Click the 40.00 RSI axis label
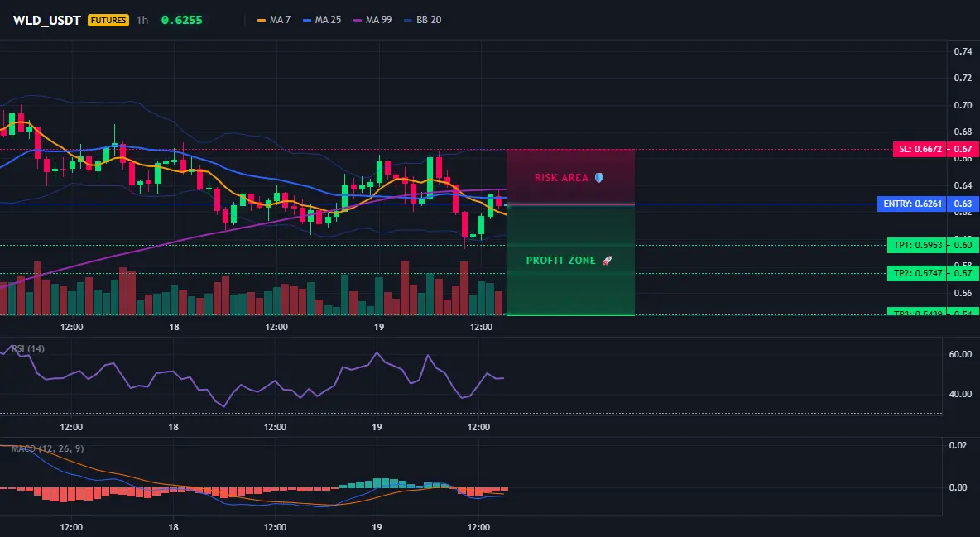The height and width of the screenshot is (537, 980). [960, 394]
